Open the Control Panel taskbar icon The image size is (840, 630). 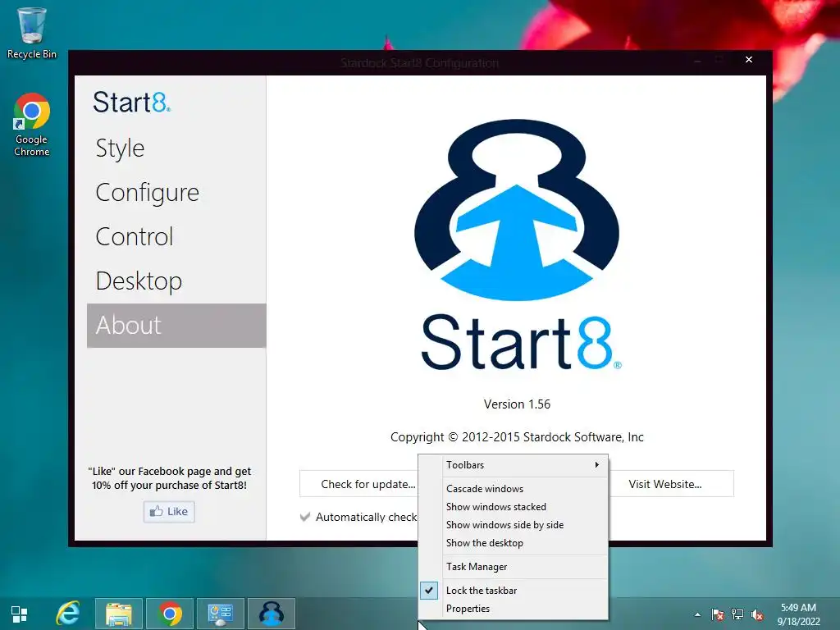coord(221,614)
